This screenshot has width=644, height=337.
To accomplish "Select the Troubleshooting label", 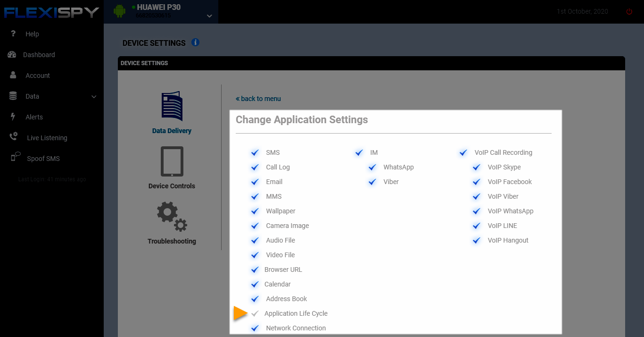I will (x=172, y=241).
